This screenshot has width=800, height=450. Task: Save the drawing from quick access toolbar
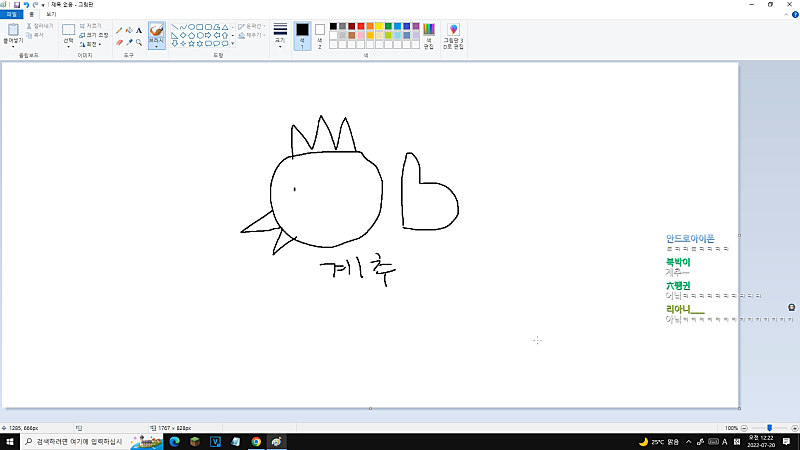[17, 5]
